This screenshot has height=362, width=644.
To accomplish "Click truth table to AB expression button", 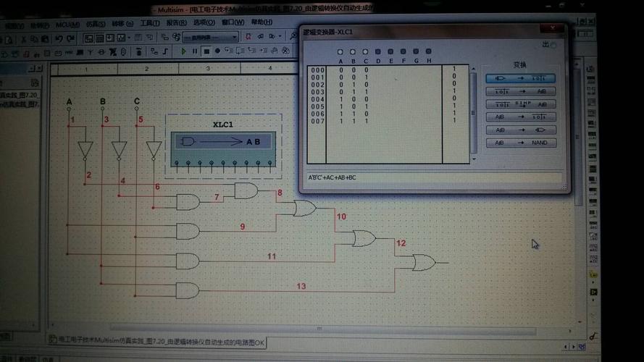I will point(521,91).
